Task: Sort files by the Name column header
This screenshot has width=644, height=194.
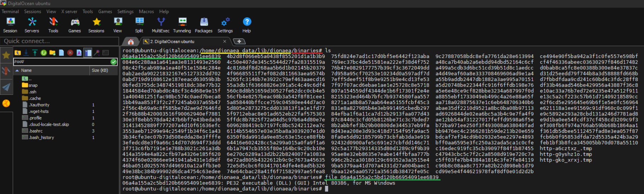Action: [27, 70]
